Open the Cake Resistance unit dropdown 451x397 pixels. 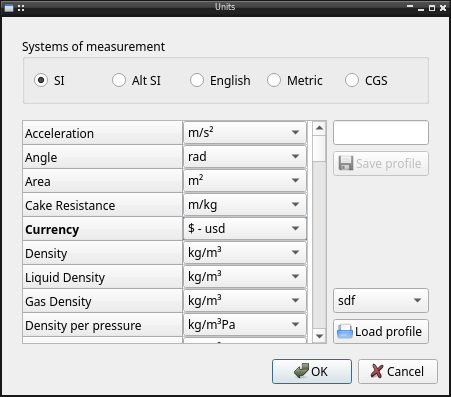point(245,205)
